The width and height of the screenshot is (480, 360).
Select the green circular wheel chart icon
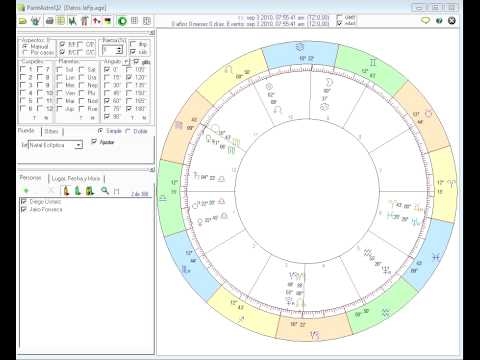[122, 21]
